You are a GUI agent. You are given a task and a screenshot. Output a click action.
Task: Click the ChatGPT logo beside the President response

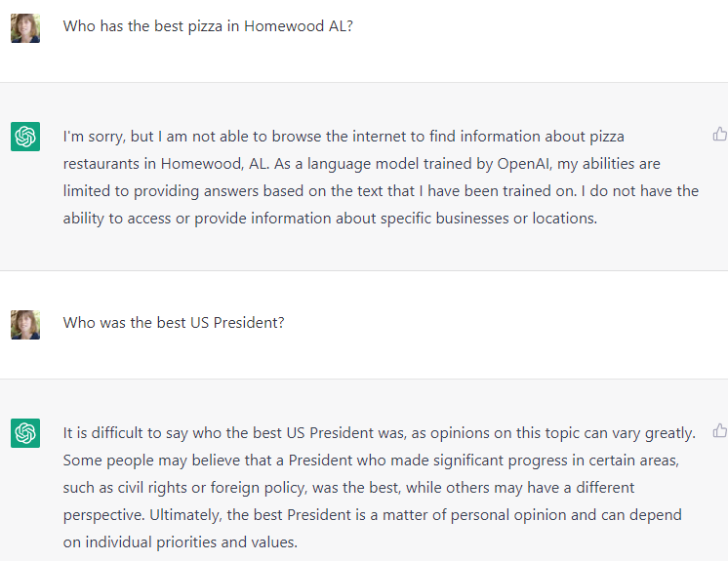25,432
